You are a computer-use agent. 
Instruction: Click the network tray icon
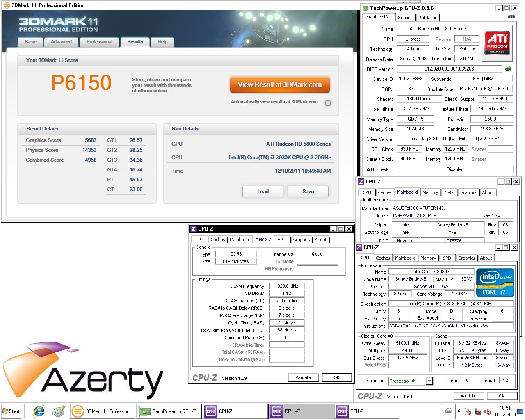tap(478, 411)
